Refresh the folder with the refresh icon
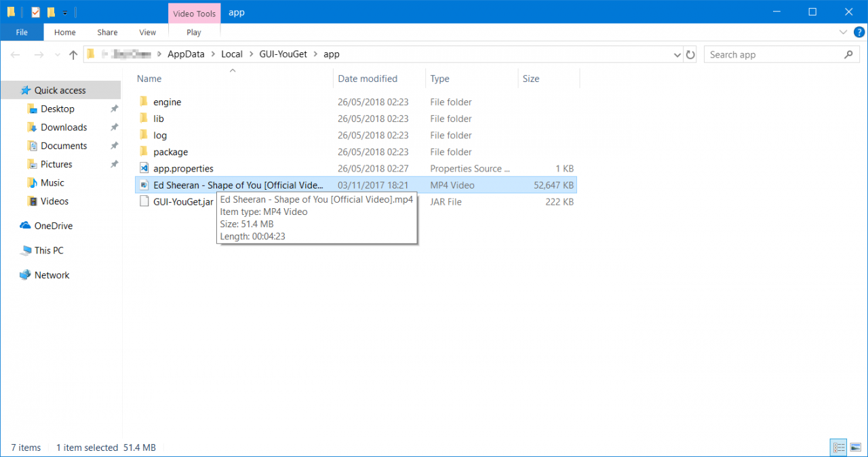Image resolution: width=868 pixels, height=457 pixels. pos(690,55)
